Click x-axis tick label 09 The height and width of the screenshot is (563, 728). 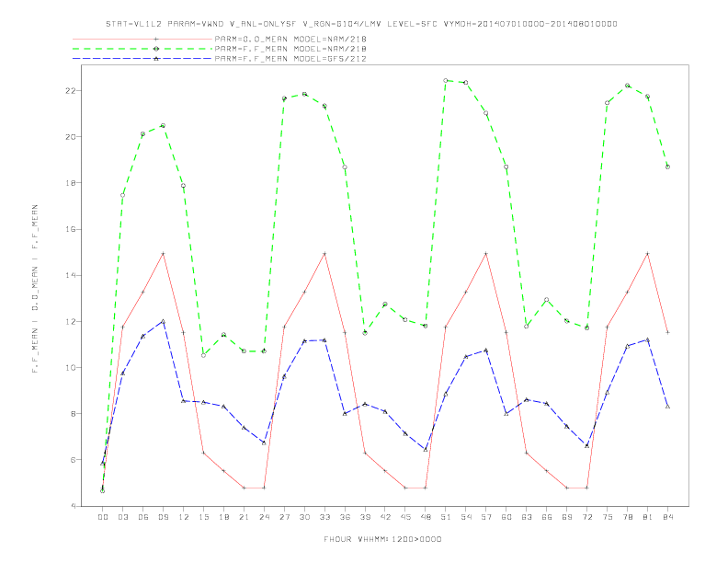(163, 517)
